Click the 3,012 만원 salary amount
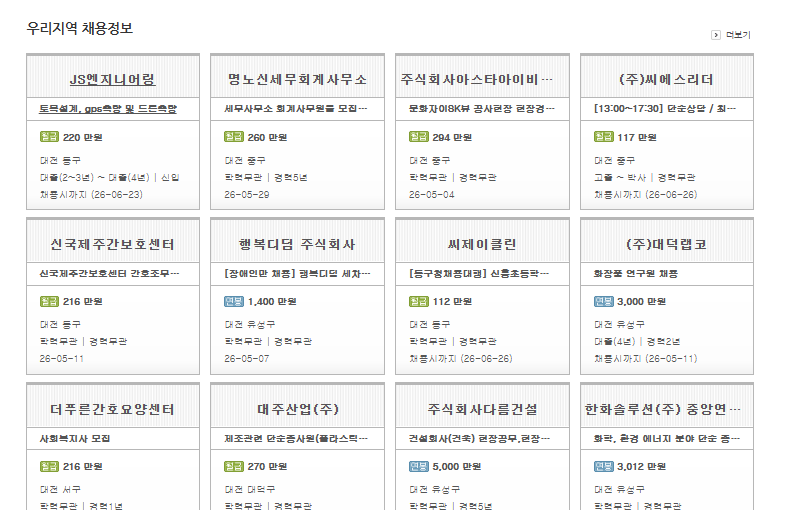 (642, 466)
